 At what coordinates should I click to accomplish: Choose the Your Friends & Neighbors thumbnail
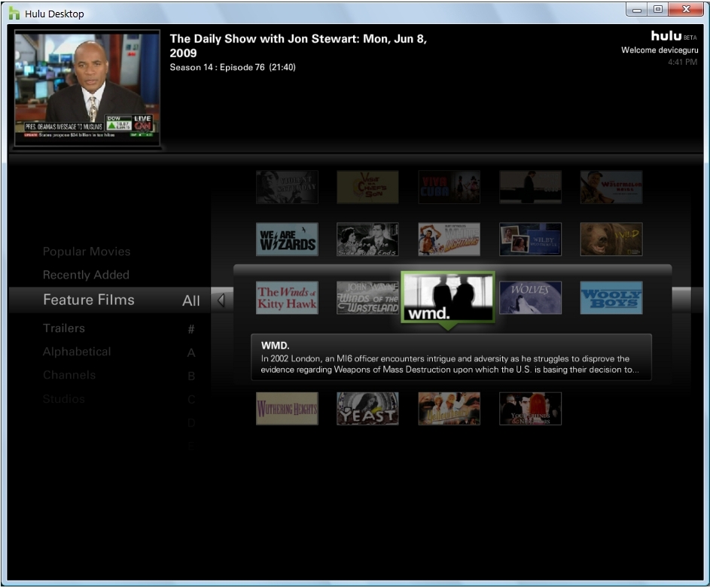(530, 409)
